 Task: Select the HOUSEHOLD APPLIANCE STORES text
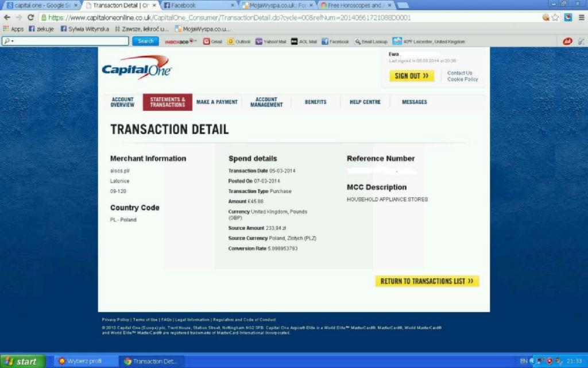click(x=387, y=200)
